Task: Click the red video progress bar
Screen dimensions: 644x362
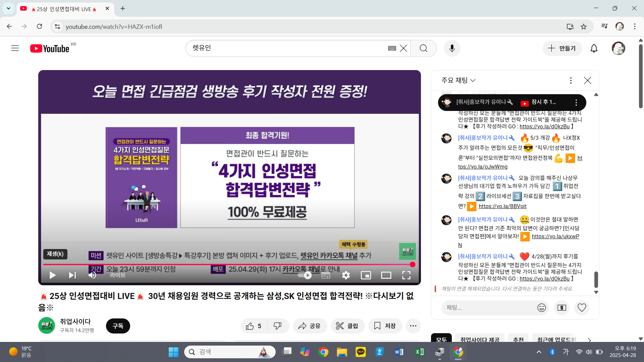Action: 228,264
